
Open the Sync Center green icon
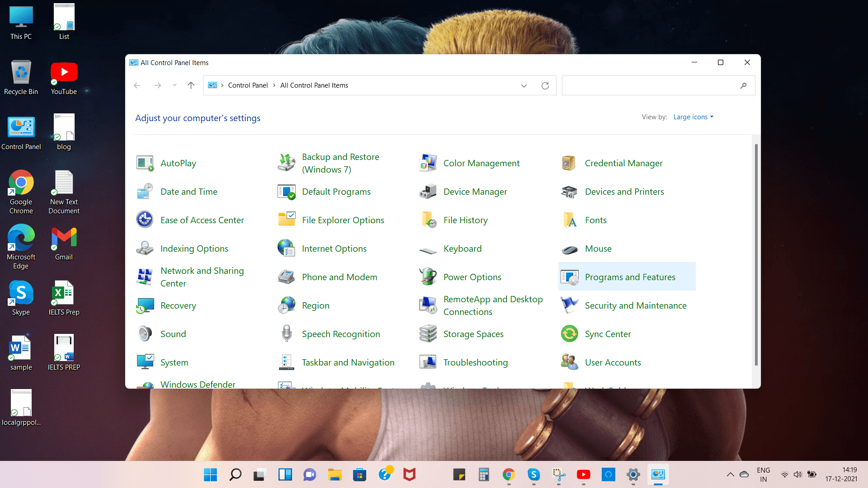(x=569, y=334)
